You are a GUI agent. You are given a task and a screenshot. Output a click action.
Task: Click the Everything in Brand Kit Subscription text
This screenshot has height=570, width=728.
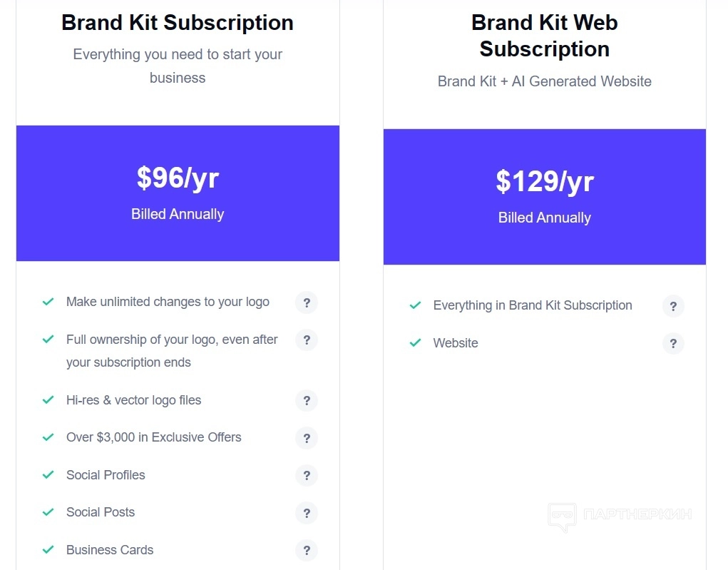(x=532, y=305)
